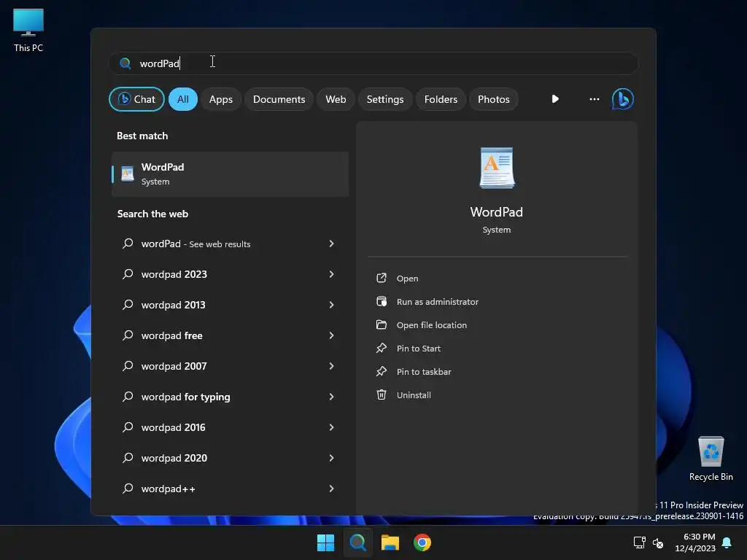Open the WordPad best match result
Image resolution: width=747 pixels, height=560 pixels.
pos(230,174)
